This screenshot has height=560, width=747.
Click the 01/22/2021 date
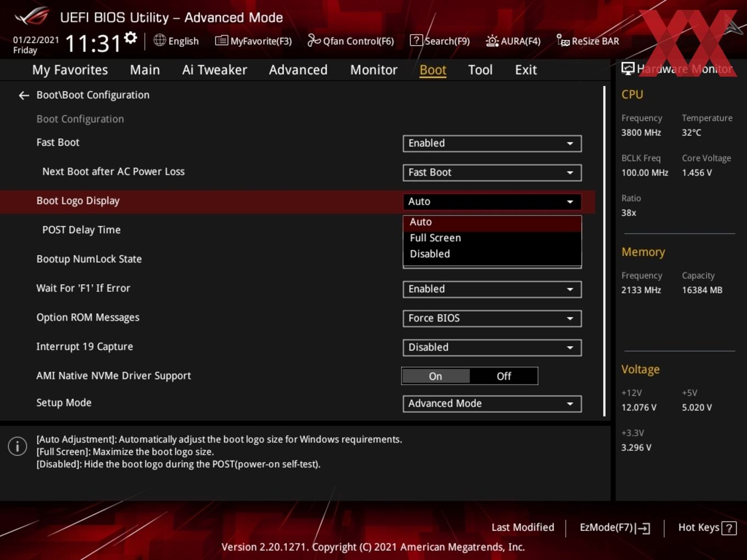tap(36, 40)
